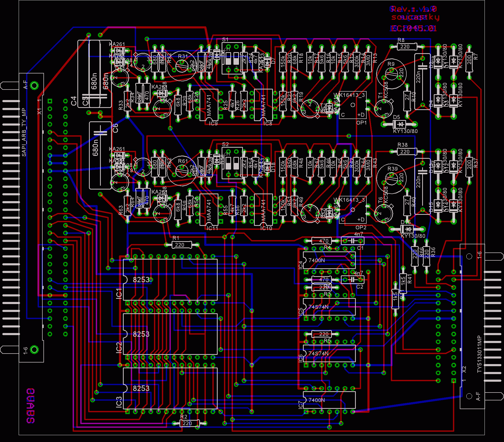Click the R9 trimmer potentiometer

pos(391,74)
